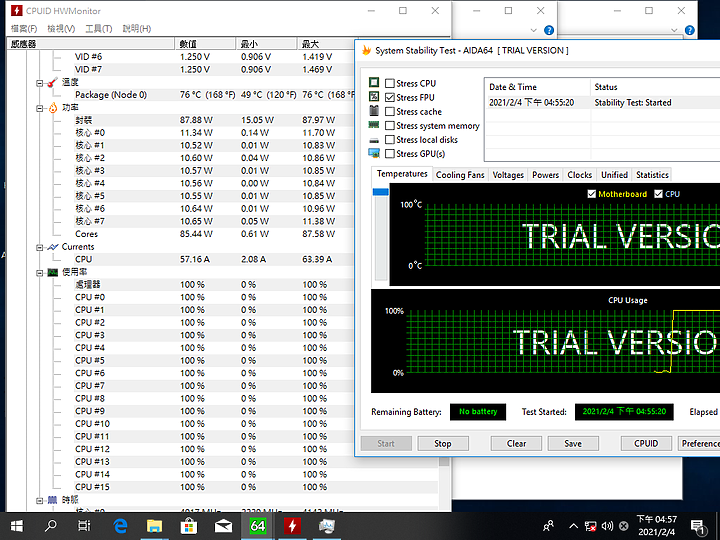Screen dimensions: 720x540
Task: Open Preferences button
Action: point(699,444)
